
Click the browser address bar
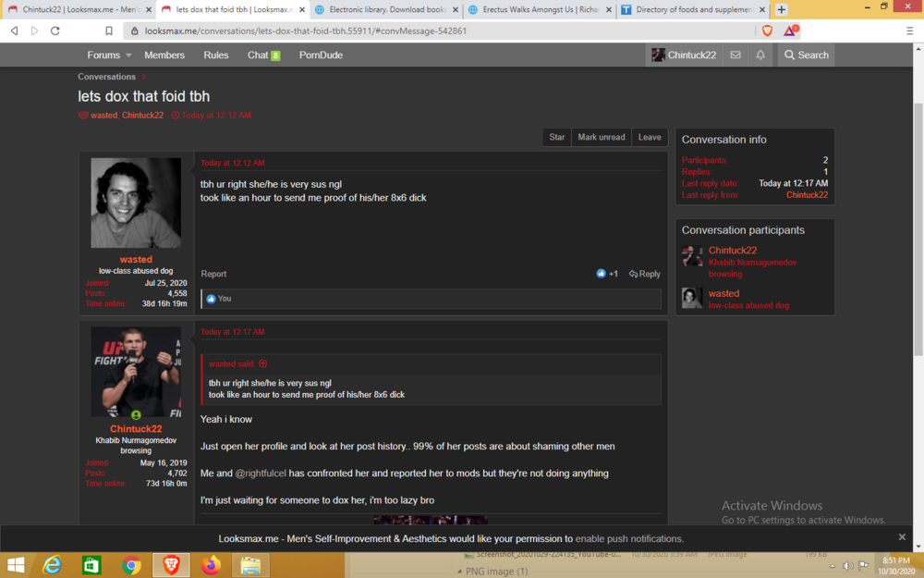coord(439,31)
